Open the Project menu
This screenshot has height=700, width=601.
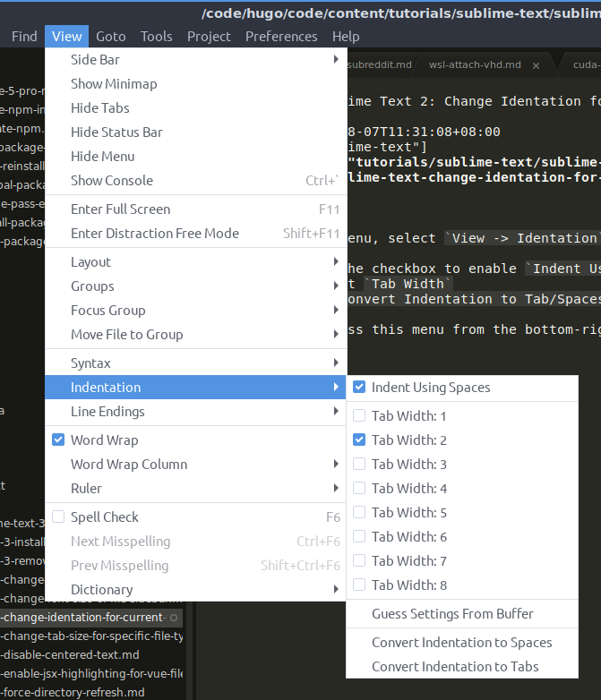pyautogui.click(x=209, y=36)
